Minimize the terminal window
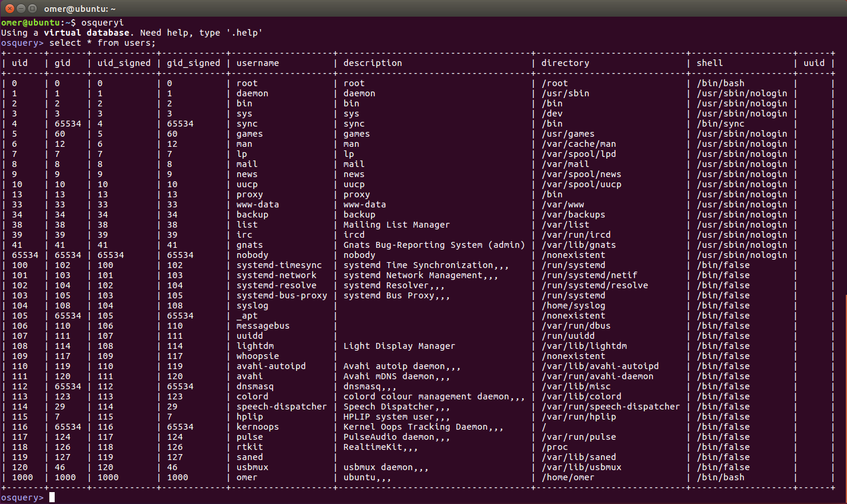Screen dimensions: 847x504 coord(21,8)
